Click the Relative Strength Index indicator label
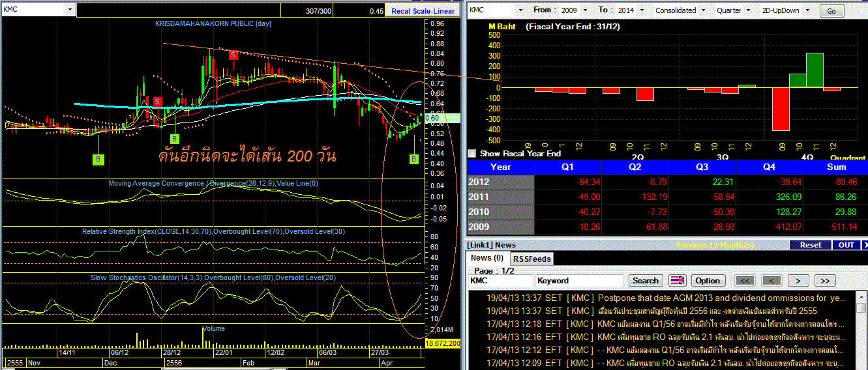 pyautogui.click(x=213, y=231)
